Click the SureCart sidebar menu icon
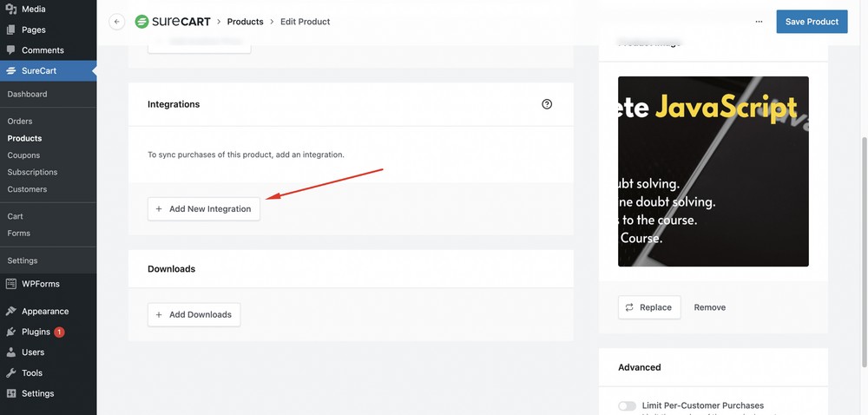The image size is (868, 415). [x=11, y=71]
